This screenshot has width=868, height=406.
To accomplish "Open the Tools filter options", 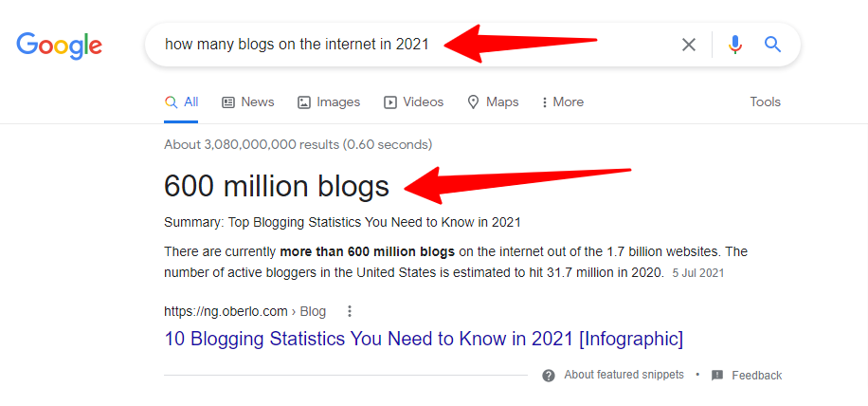I will [765, 102].
